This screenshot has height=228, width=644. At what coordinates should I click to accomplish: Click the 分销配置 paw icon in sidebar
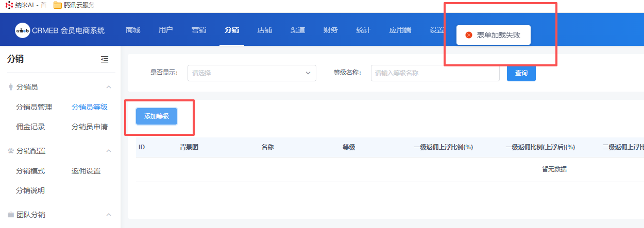(x=11, y=151)
